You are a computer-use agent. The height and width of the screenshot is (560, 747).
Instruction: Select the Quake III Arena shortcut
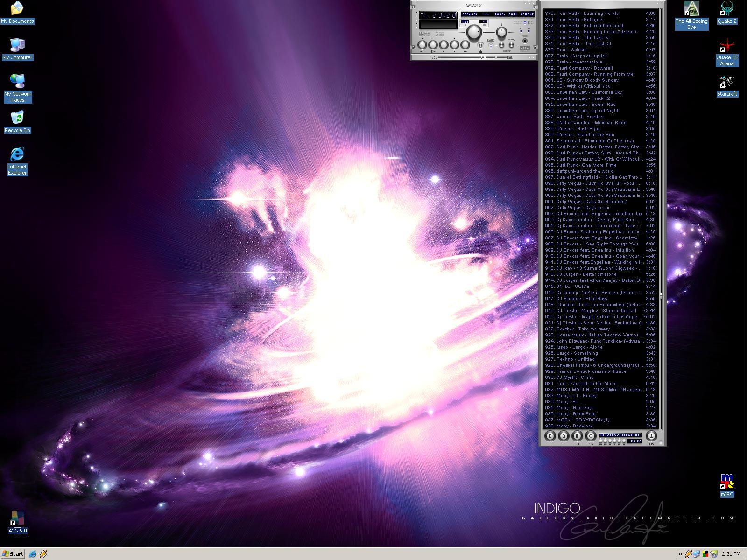[727, 52]
